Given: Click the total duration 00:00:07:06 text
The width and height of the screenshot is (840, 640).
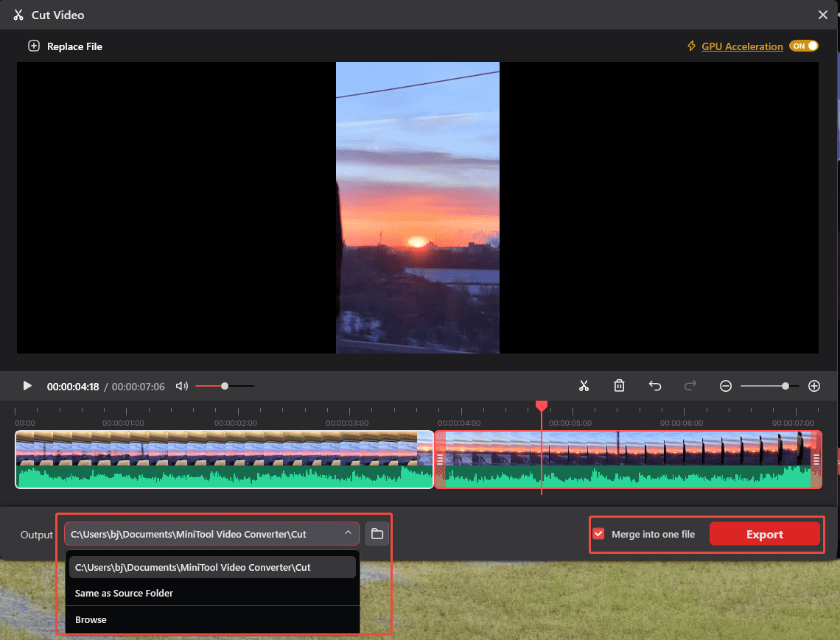Looking at the screenshot, I should [139, 387].
